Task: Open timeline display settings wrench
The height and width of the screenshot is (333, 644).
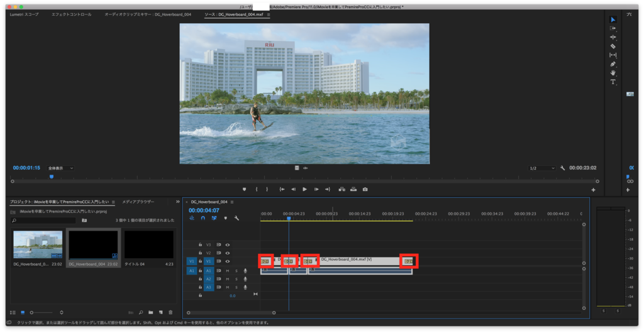Action: tap(236, 218)
